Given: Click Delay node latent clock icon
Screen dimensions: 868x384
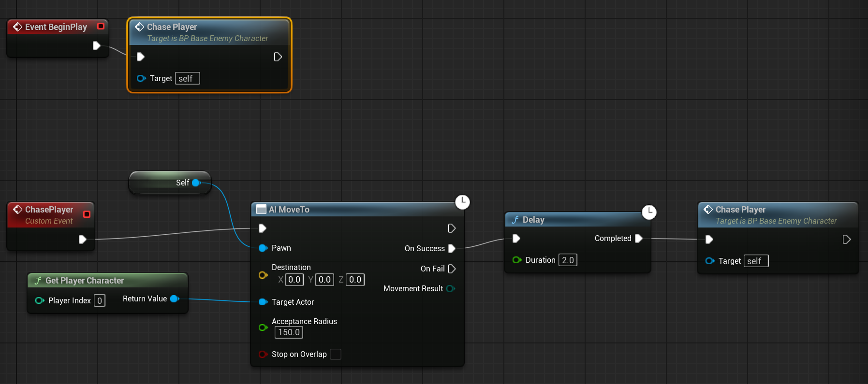Looking at the screenshot, I should point(649,212).
